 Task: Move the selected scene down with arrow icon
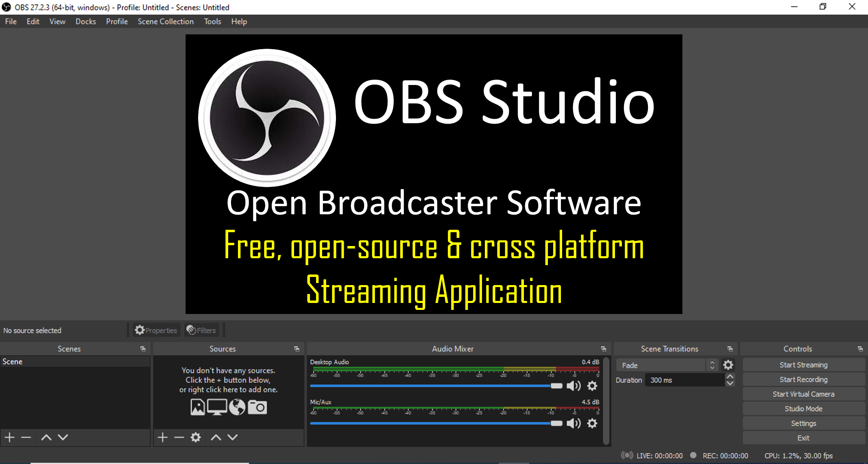coord(63,437)
